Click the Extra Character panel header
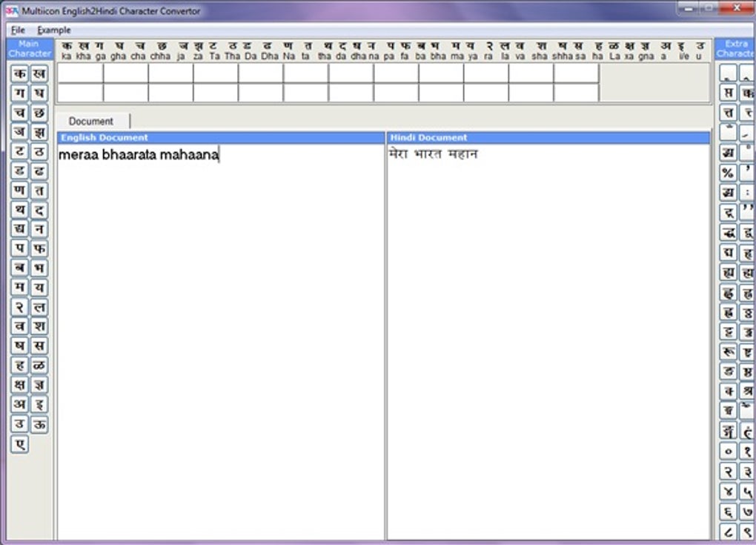Viewport: 756px width, 545px height. click(x=735, y=49)
